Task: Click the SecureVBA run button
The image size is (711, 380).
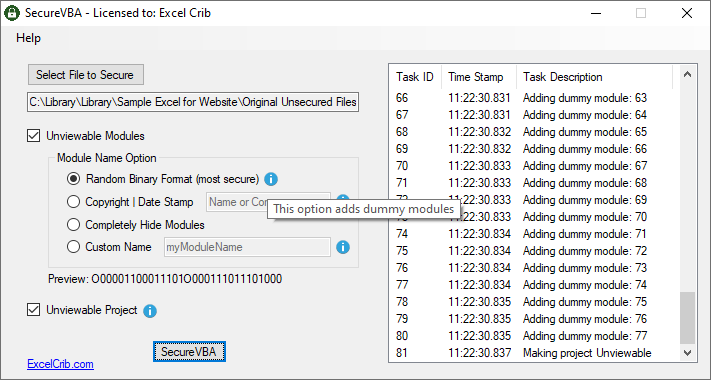Action: pyautogui.click(x=189, y=352)
